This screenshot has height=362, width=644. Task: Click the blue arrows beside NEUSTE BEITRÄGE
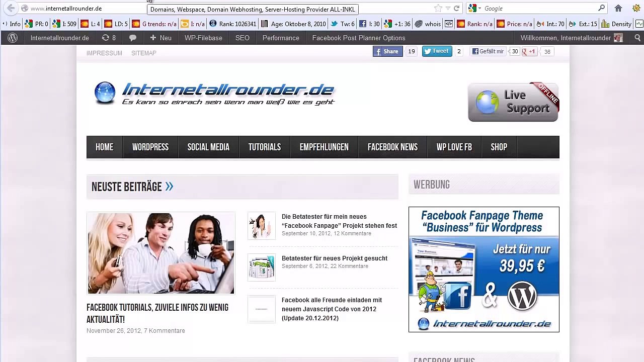169,187
